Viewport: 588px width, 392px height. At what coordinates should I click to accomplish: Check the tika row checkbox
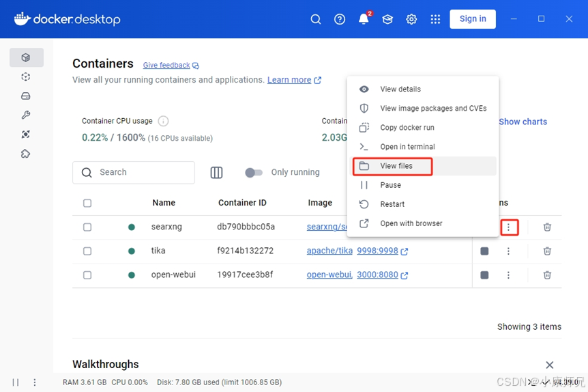click(87, 251)
